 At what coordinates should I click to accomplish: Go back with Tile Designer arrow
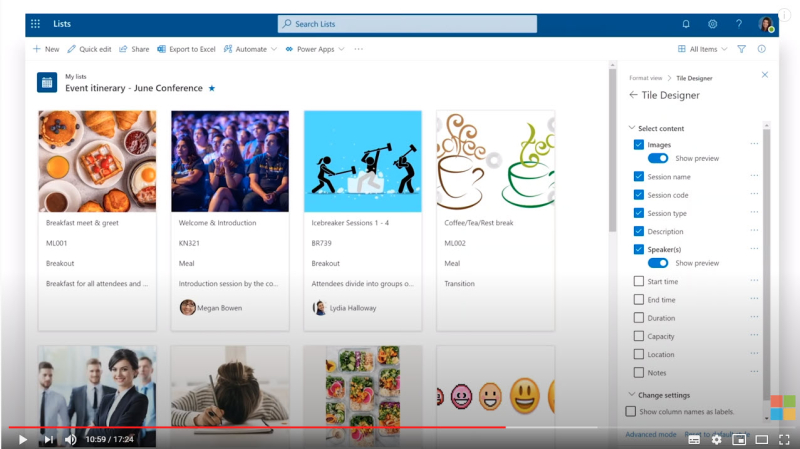pos(633,95)
